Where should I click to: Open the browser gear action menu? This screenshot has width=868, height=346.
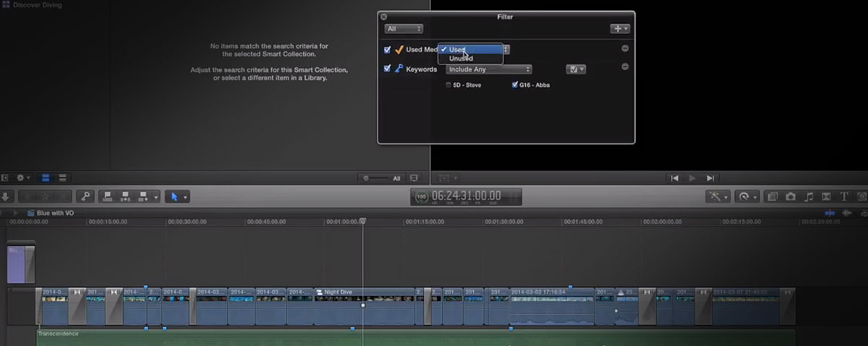click(23, 177)
